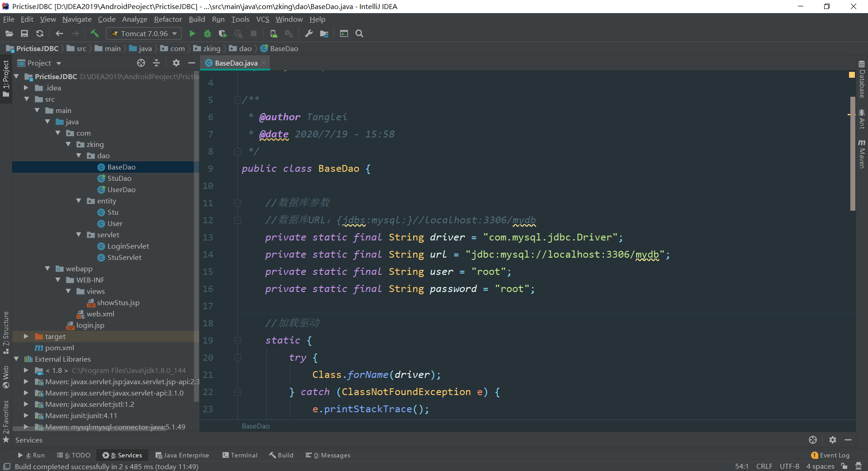Collapse all in Project panel

click(x=156, y=63)
